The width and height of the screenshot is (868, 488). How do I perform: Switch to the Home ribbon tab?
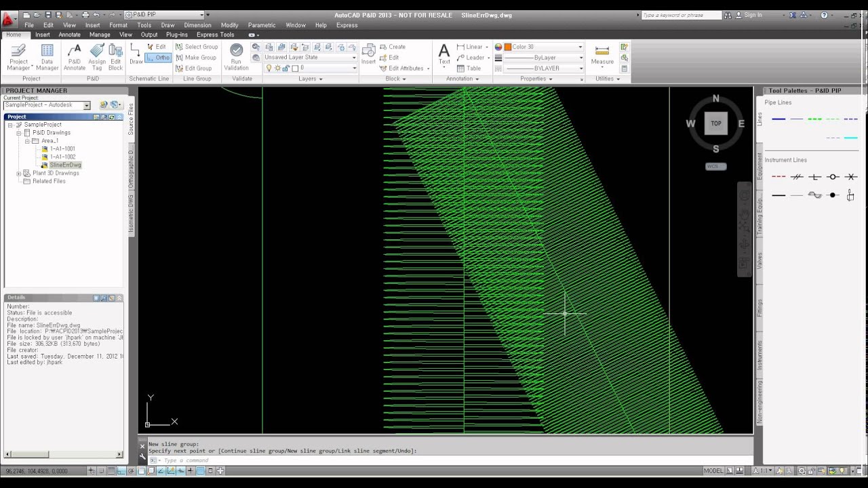pyautogui.click(x=14, y=35)
